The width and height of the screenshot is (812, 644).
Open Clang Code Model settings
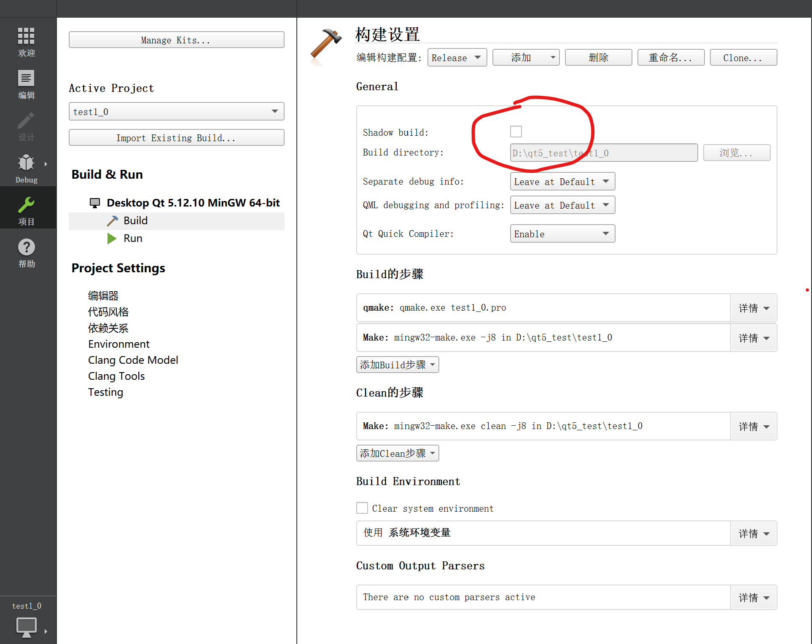click(x=133, y=360)
